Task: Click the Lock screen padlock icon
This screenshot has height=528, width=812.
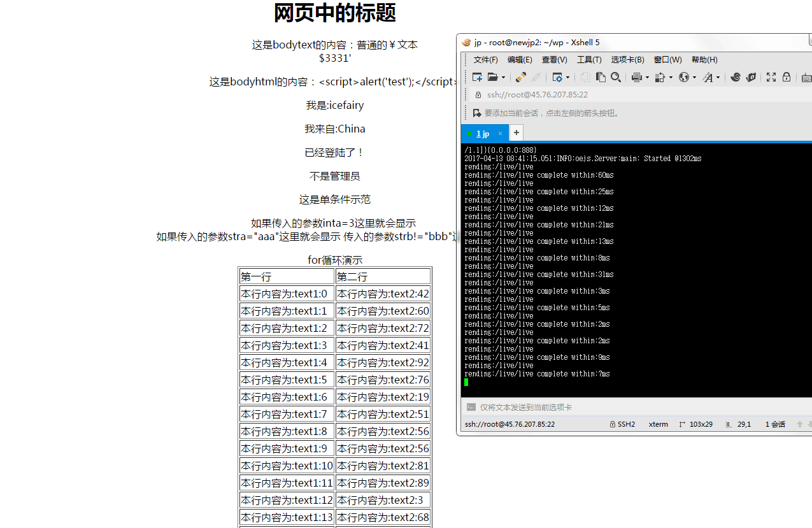Action: 787,77
